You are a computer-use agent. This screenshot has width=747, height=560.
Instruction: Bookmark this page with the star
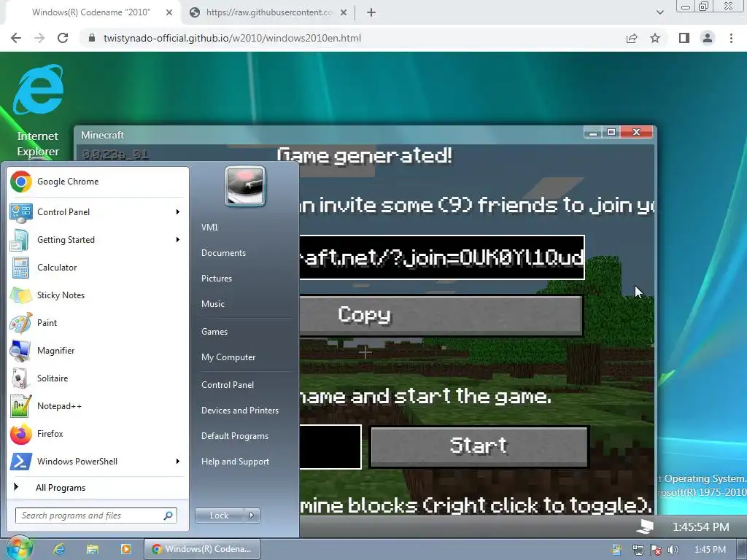(655, 38)
